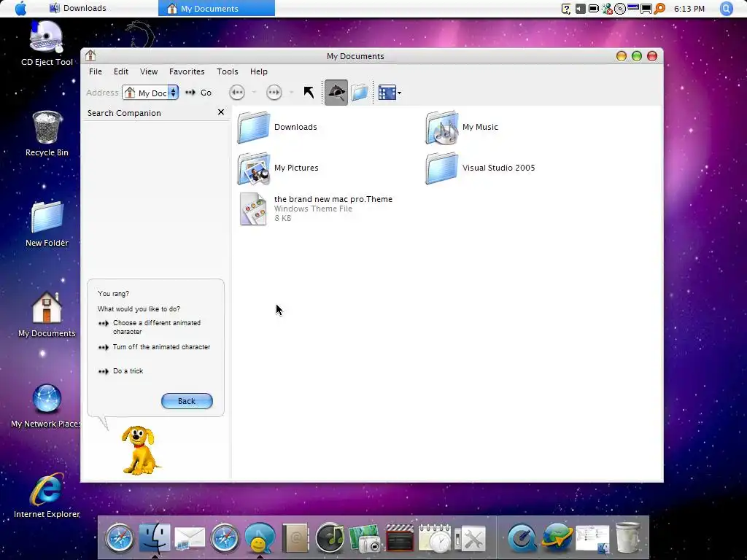Image resolution: width=747 pixels, height=560 pixels.
Task: Open Mail from the dock
Action: (x=190, y=539)
